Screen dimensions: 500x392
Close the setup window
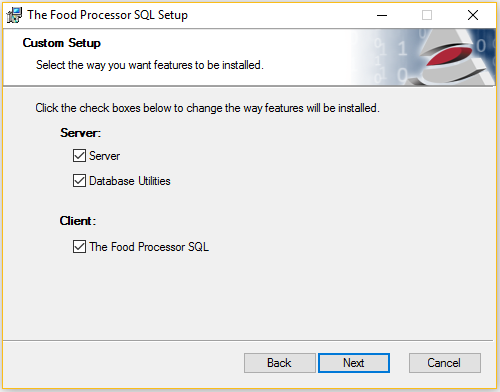(473, 15)
